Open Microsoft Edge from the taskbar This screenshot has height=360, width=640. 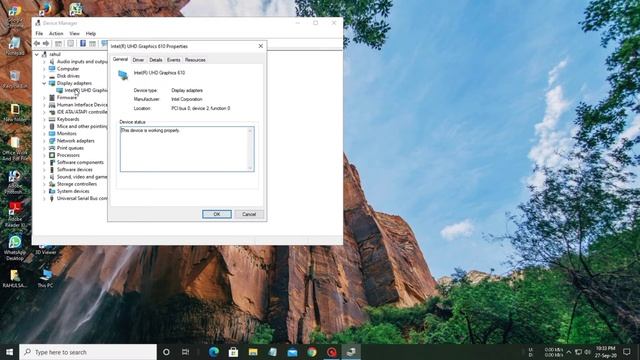(213, 352)
